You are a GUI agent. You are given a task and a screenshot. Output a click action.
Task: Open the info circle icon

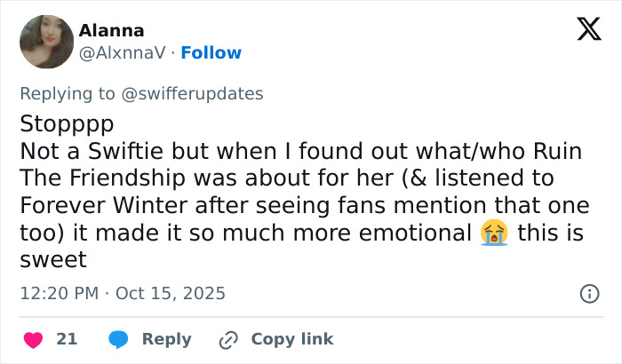coord(588,293)
